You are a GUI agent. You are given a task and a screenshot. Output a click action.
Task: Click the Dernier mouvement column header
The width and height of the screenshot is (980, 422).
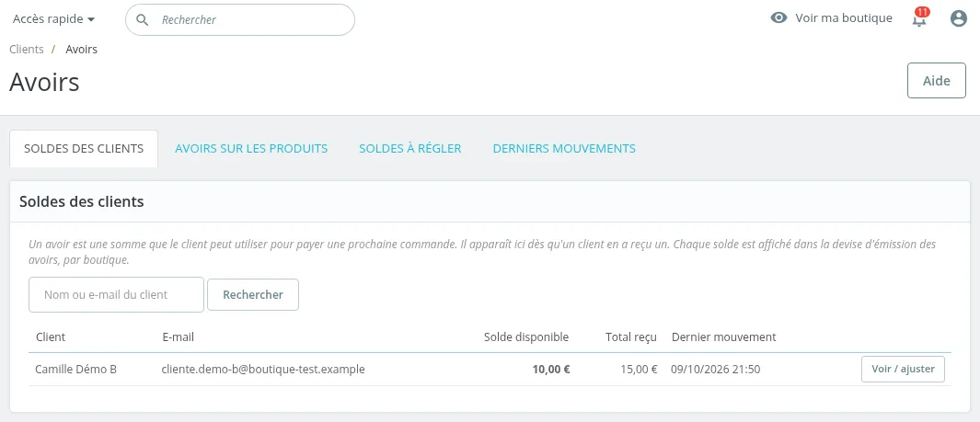(724, 337)
